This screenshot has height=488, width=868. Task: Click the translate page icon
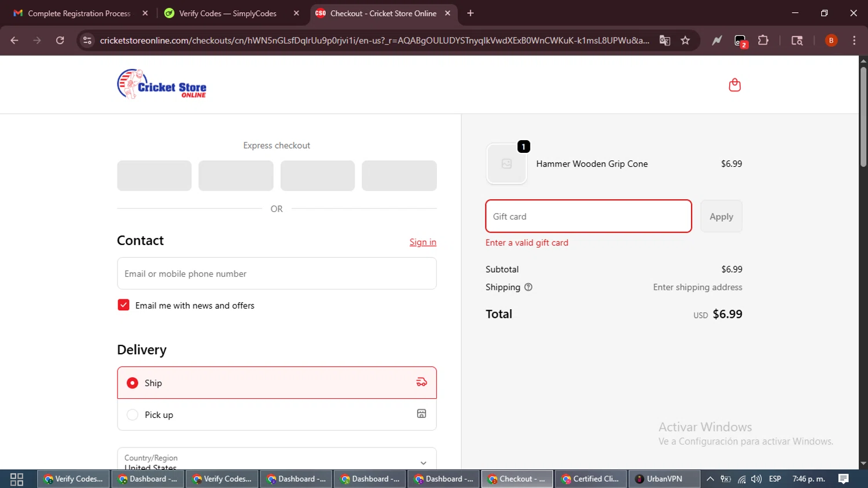pos(664,41)
